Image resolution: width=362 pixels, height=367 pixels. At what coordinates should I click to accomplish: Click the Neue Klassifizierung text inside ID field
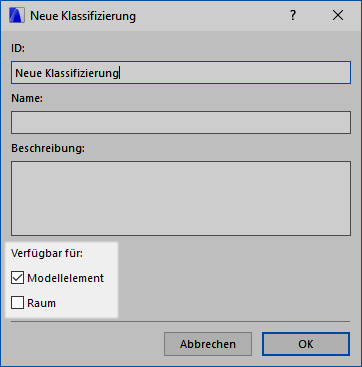coord(67,73)
